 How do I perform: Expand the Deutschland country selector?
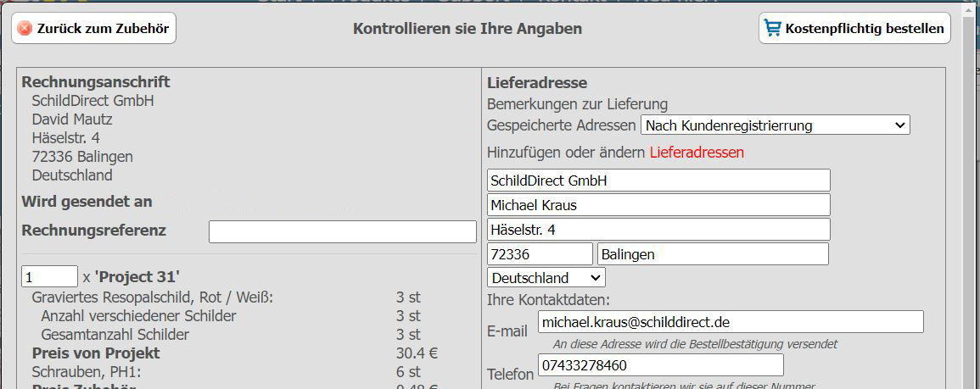(546, 277)
